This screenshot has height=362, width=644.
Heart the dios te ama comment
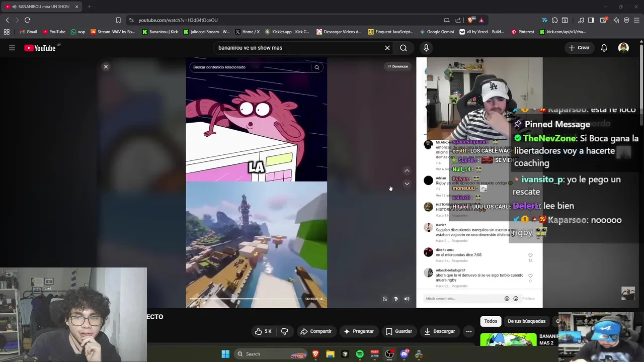pyautogui.click(x=530, y=255)
